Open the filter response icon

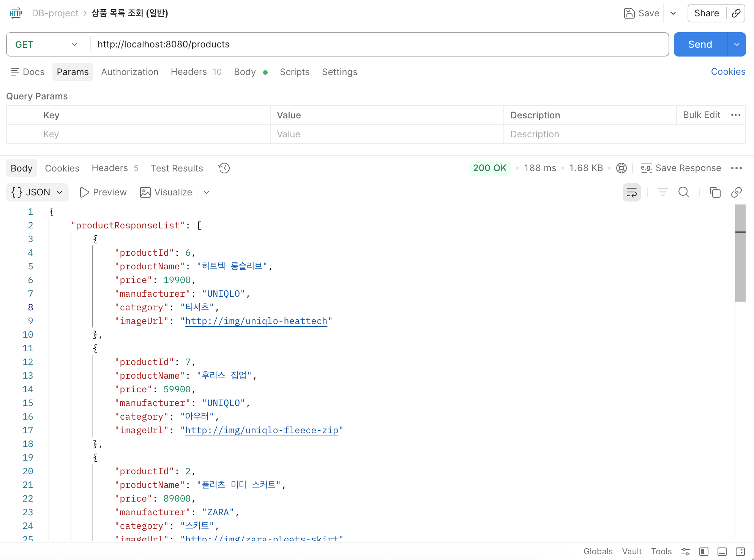663,192
